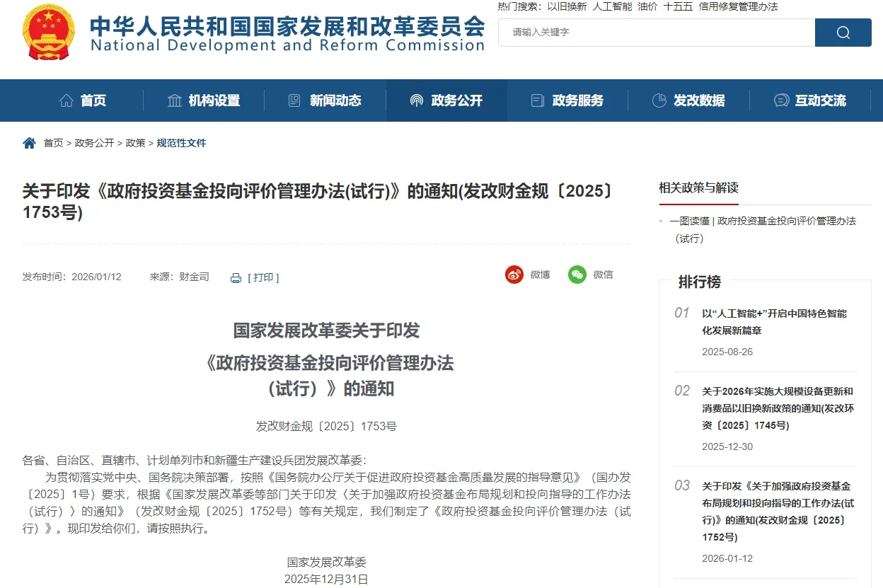Click the building icon beside 机构设置
This screenshot has height=588, width=883.
(175, 100)
